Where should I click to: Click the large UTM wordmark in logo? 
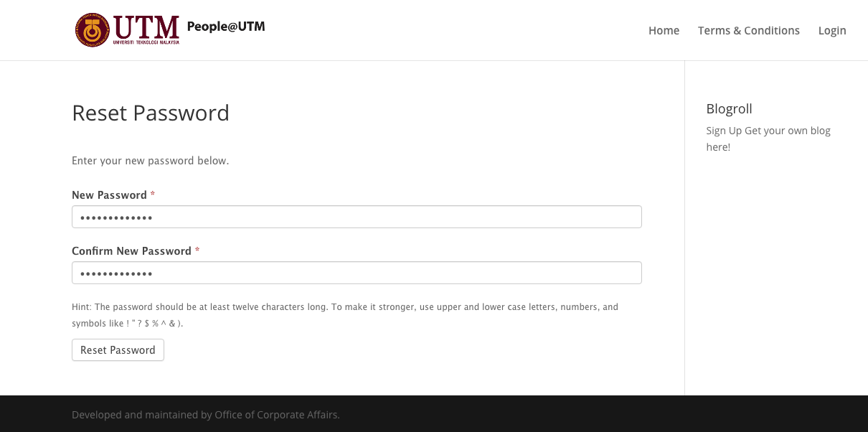tap(146, 27)
